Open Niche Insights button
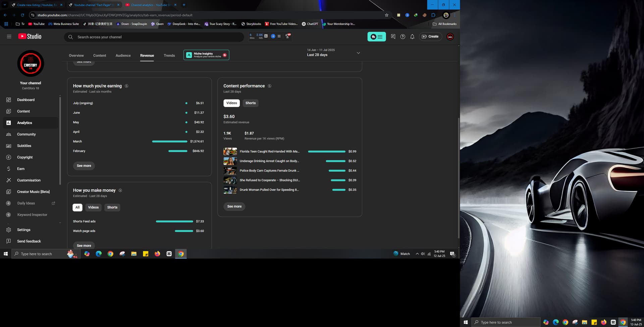Screen dimensions: 644x327 point(206,55)
